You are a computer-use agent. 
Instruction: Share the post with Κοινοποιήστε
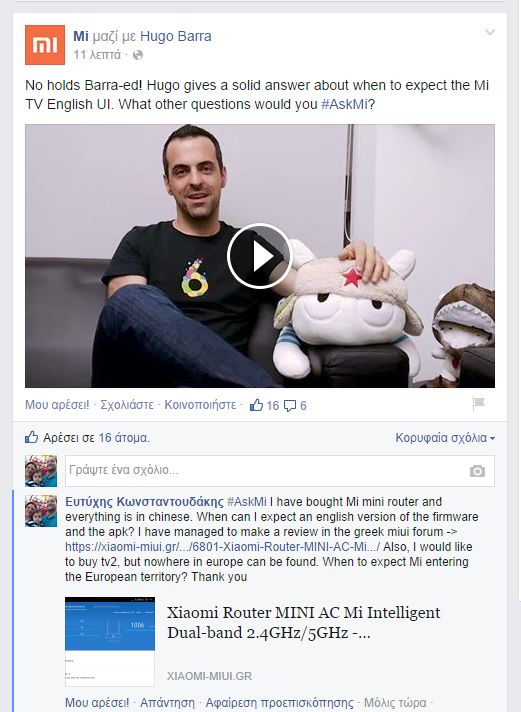coord(200,405)
